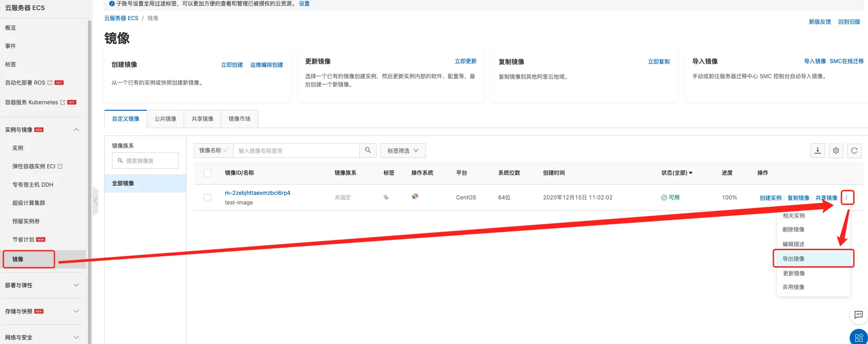Screen dimensions: 868x344
Task: Click the blue info icon in banner
Action: [x=112, y=4]
